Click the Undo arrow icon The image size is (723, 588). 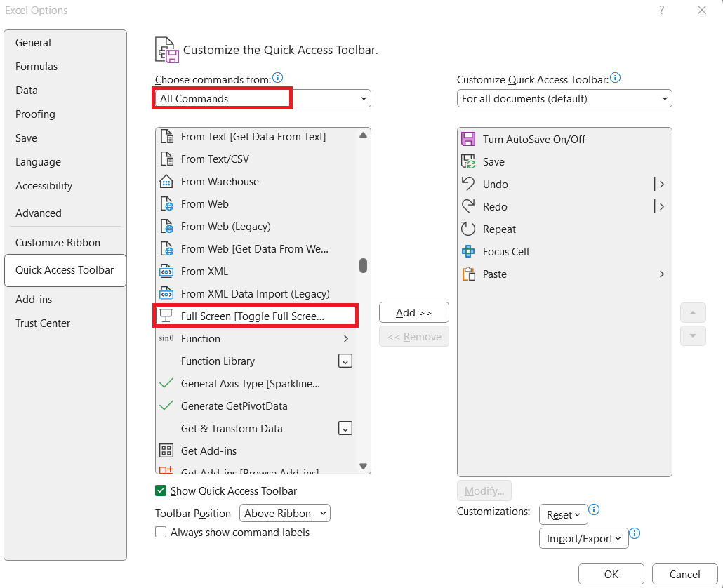pos(468,184)
